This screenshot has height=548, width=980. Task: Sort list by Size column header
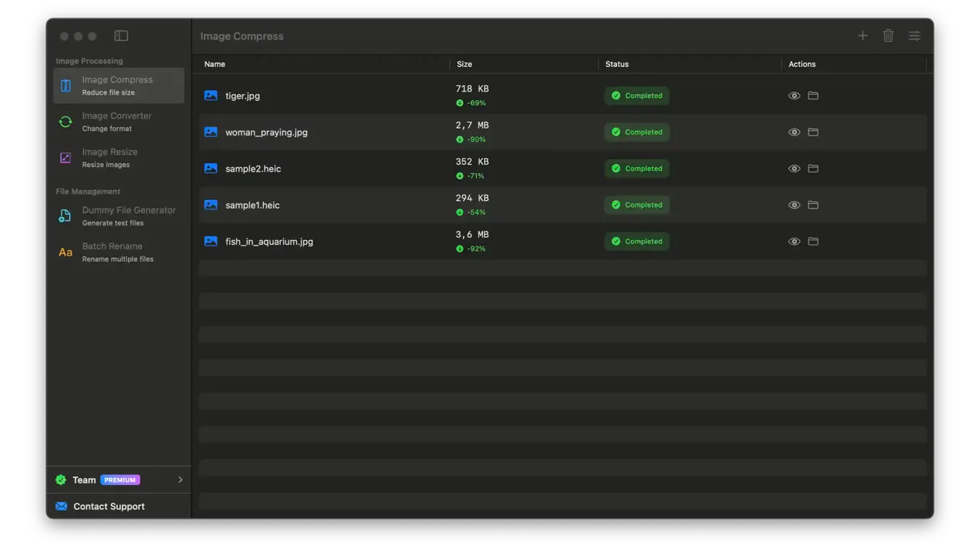click(x=464, y=64)
